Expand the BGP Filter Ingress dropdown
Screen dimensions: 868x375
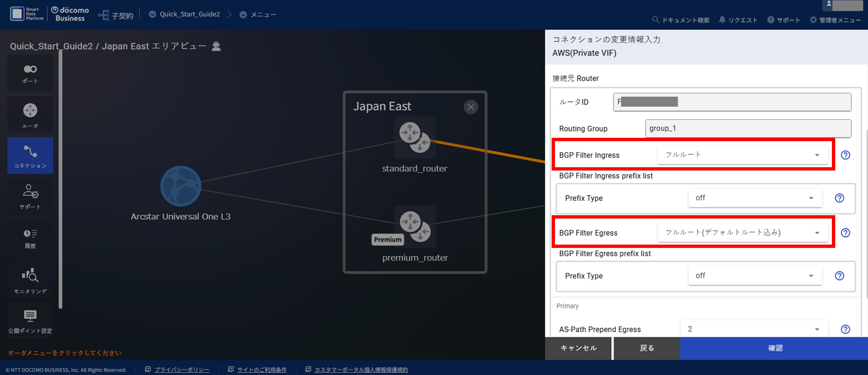tap(742, 155)
